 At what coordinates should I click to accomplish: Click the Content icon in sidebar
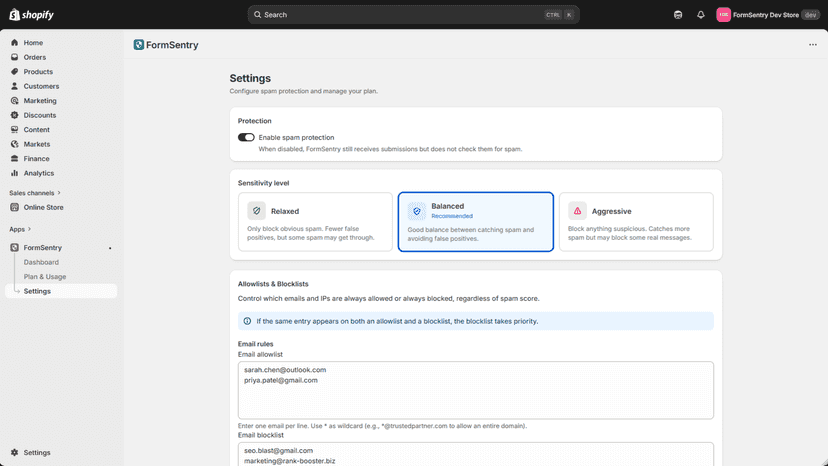pyautogui.click(x=14, y=129)
